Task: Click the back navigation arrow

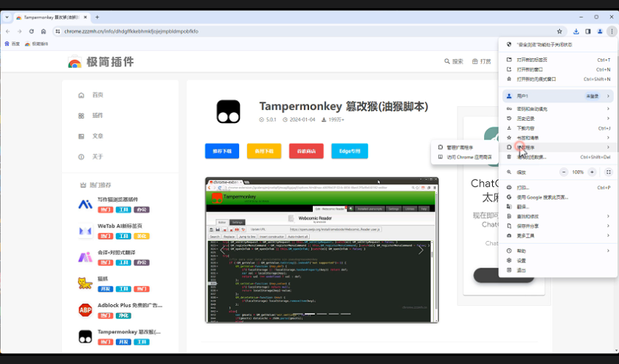Action: coord(8,32)
